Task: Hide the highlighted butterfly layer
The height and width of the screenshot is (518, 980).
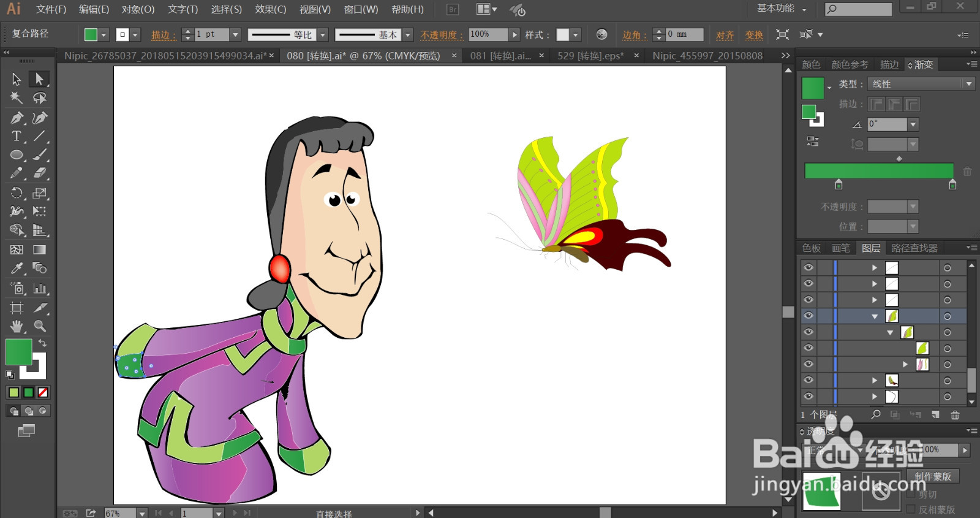Action: [x=809, y=316]
